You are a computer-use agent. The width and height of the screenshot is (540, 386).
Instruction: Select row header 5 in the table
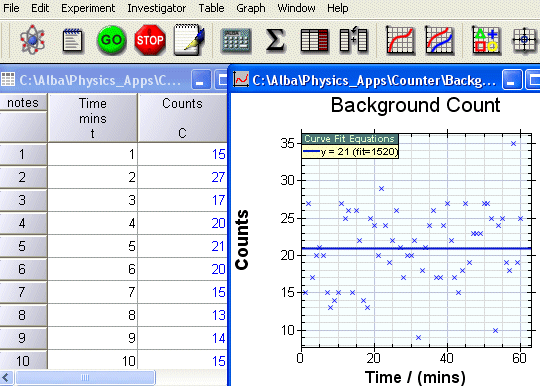(23, 246)
